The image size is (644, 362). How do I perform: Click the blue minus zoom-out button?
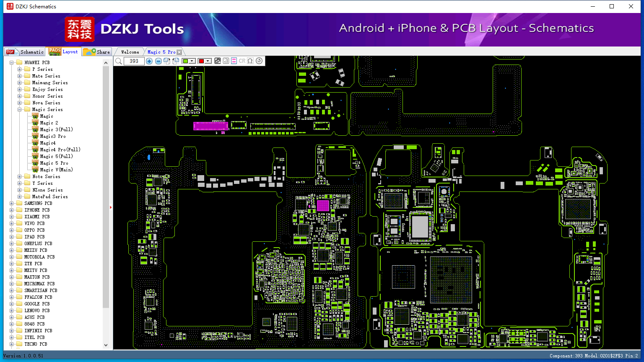pos(158,61)
